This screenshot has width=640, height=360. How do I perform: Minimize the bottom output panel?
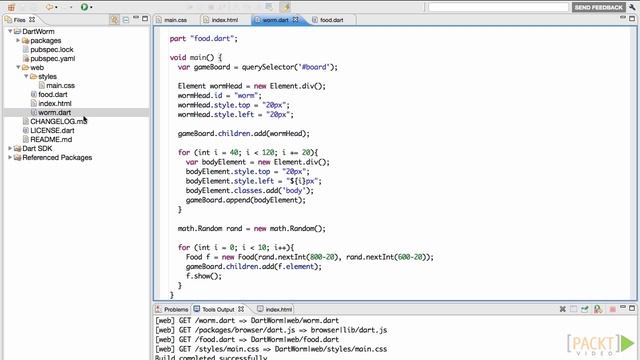pos(623,308)
